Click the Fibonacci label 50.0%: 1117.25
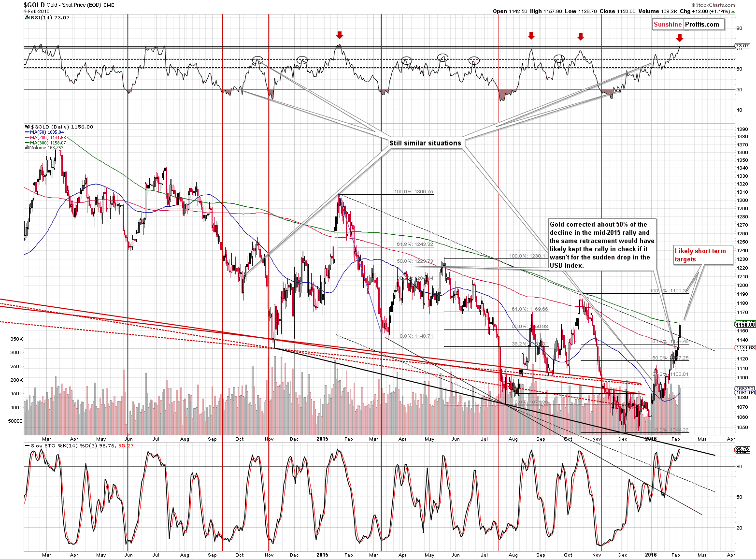The image size is (756, 559). pos(670,358)
